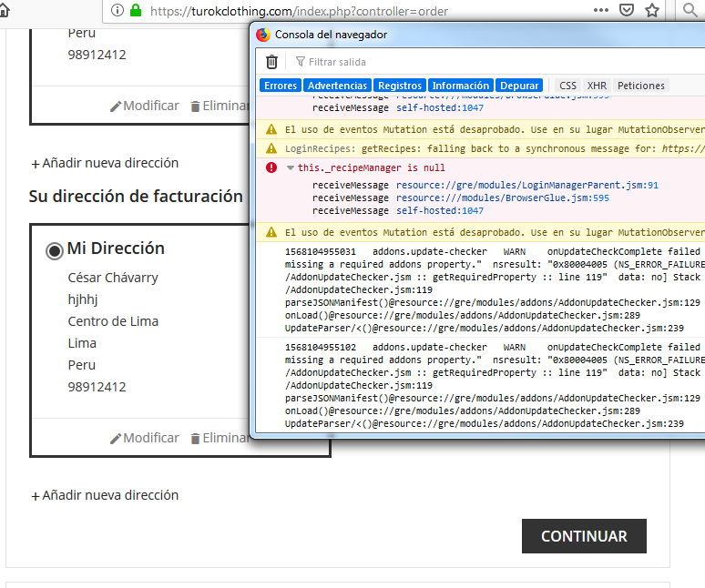Click trash icon of billing address Eliminar
The image size is (705, 588).
195,439
